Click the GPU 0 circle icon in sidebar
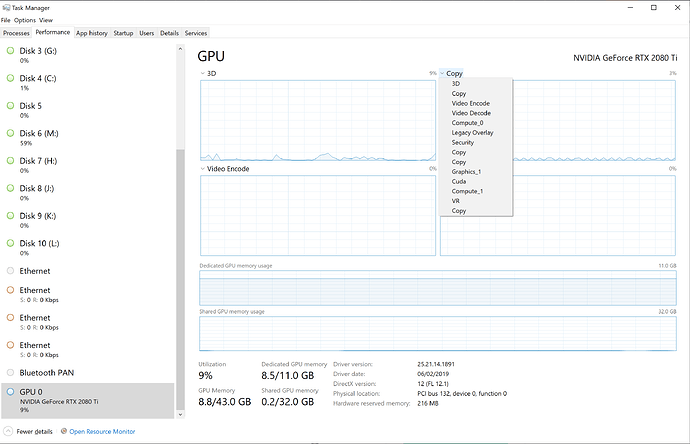690x444 pixels. click(x=11, y=392)
